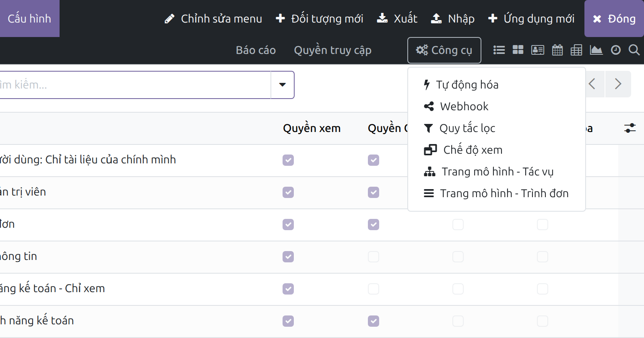Click Ứng dụng mới to add app
644x338 pixels.
(x=531, y=19)
